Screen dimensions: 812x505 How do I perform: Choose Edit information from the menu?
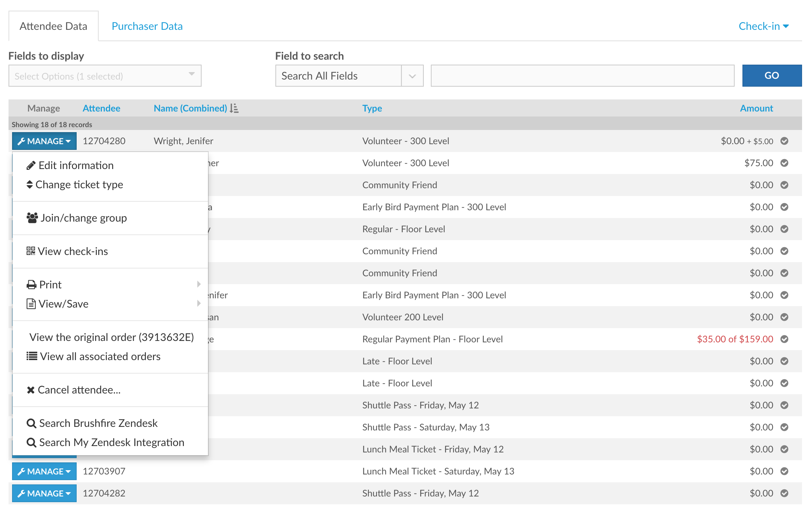[x=110, y=165]
